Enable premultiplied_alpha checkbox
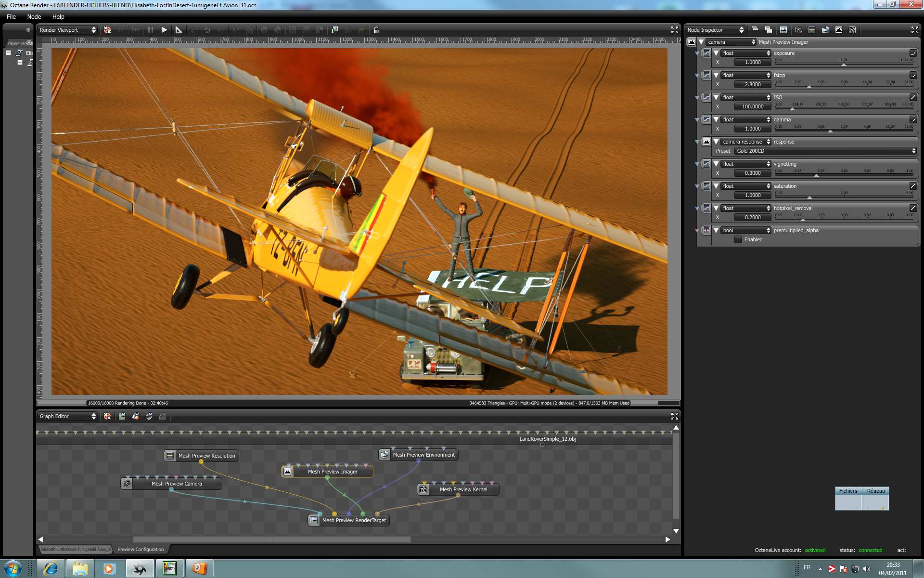Image resolution: width=924 pixels, height=578 pixels. coord(738,239)
